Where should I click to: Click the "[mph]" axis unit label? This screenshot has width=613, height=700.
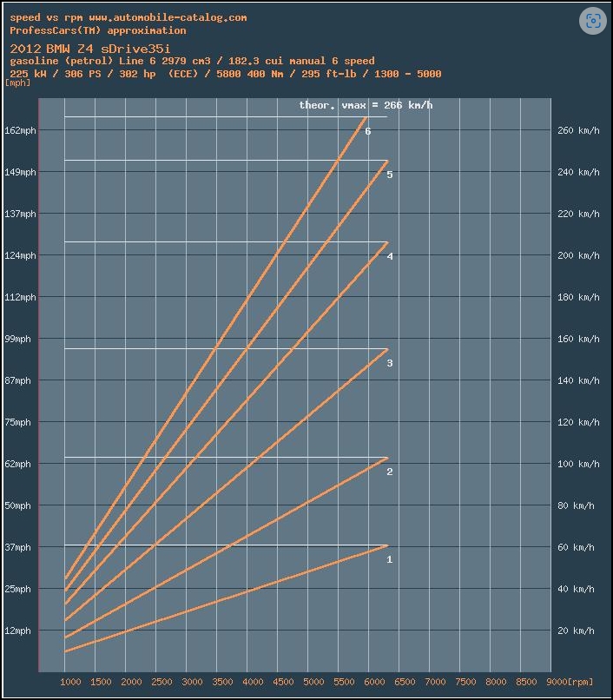click(18, 83)
